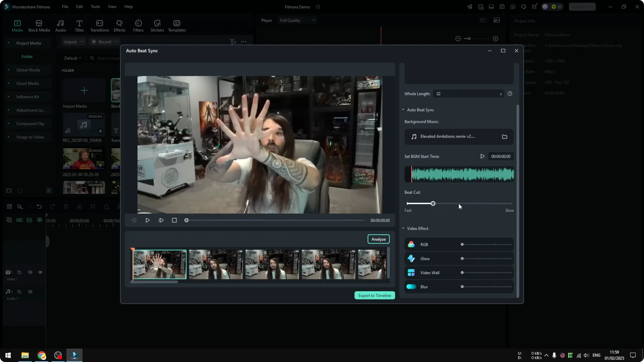Image resolution: width=644 pixels, height=362 pixels.
Task: Collapse the Video Effect section
Action: pos(403,228)
